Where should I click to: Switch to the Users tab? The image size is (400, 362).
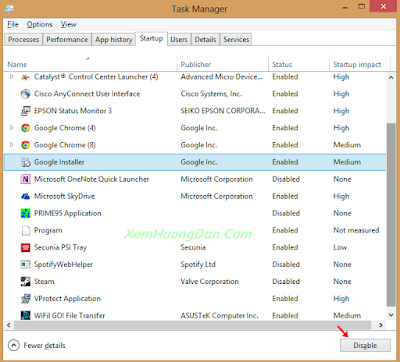[x=179, y=40]
